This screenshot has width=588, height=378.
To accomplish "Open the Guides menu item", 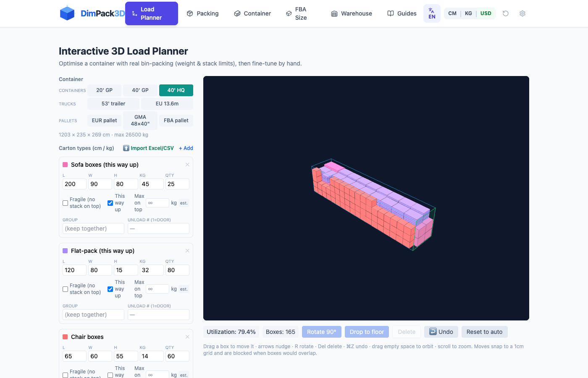I will pos(402,13).
